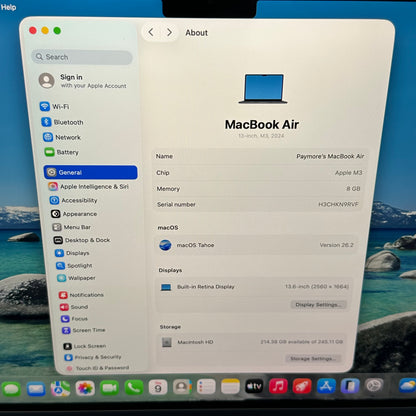This screenshot has height=416, width=416.
Task: Select Displays in the sidebar
Action: [x=72, y=253]
